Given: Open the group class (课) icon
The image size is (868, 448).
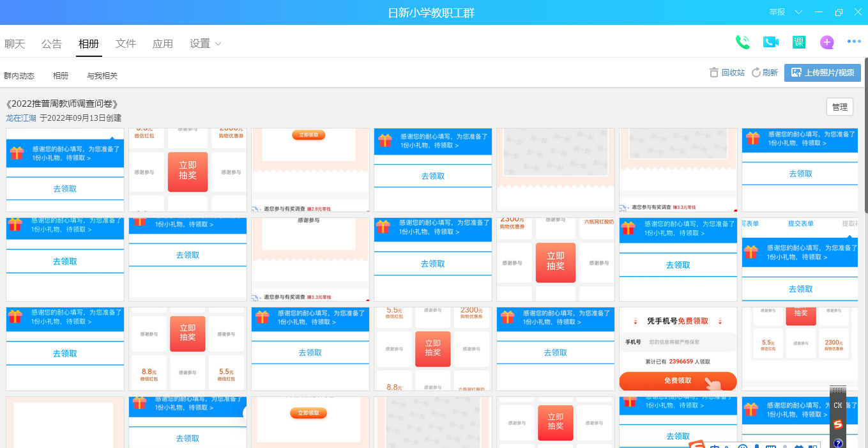Looking at the screenshot, I should (798, 42).
